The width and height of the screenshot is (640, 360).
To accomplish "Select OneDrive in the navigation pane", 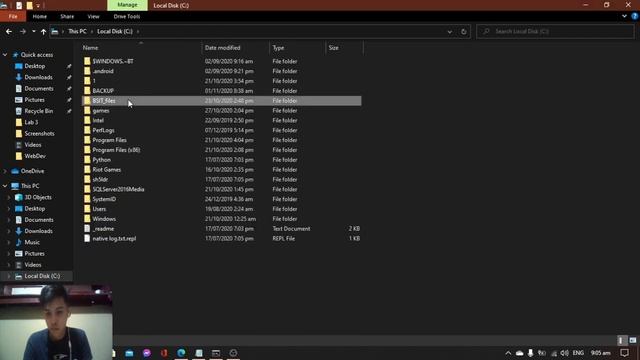I will click(32, 171).
